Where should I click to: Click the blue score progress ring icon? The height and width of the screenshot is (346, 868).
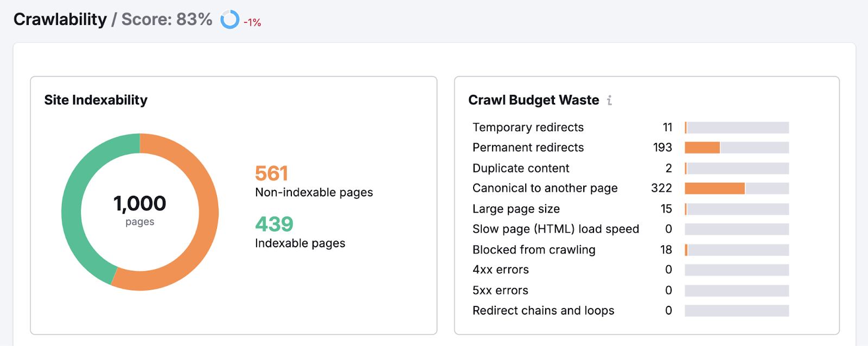click(x=229, y=20)
